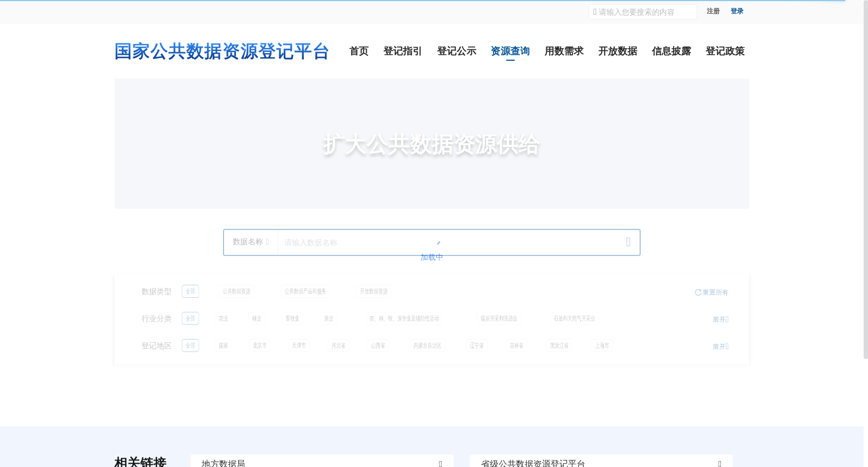
Task: Select 北京市 region filter
Action: coord(260,346)
